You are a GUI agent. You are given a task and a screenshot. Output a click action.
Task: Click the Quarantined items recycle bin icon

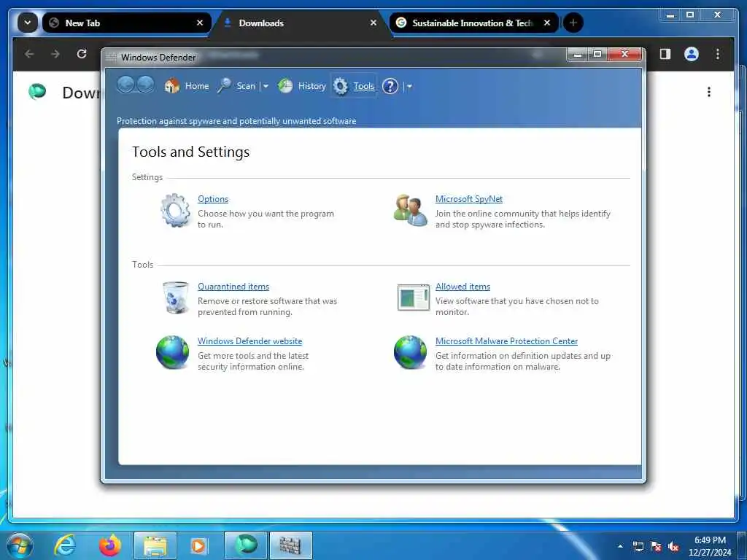pos(175,297)
